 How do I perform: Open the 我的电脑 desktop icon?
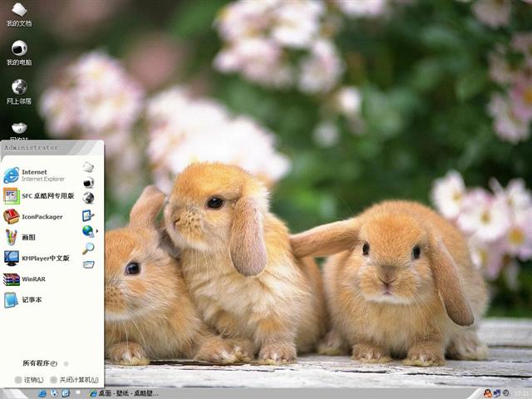[x=19, y=53]
